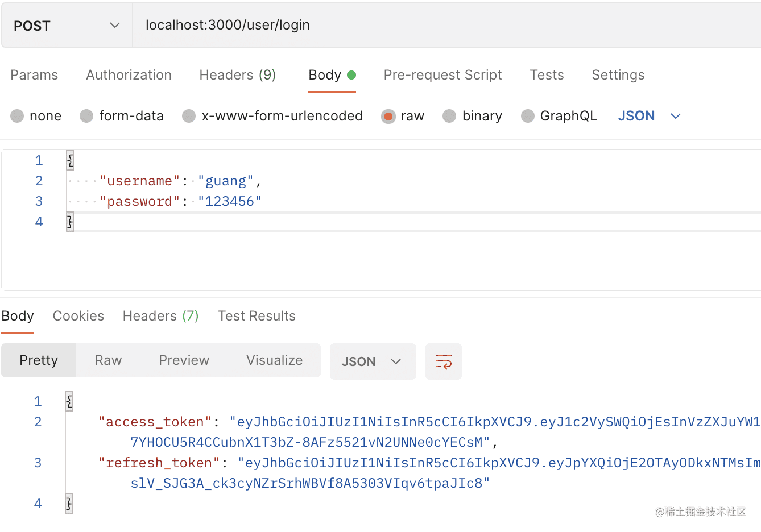Viewport: 761px width, 532px height.
Task: Pick binary body type
Action: point(449,116)
